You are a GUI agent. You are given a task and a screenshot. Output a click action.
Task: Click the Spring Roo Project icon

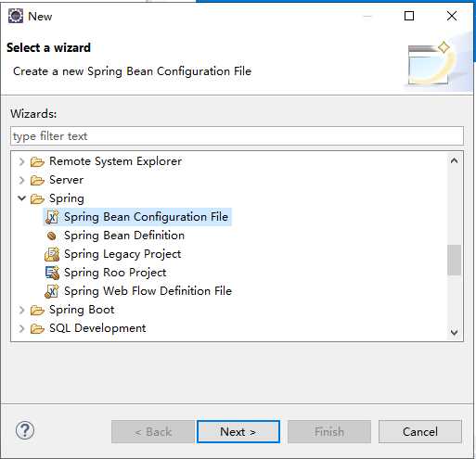52,273
